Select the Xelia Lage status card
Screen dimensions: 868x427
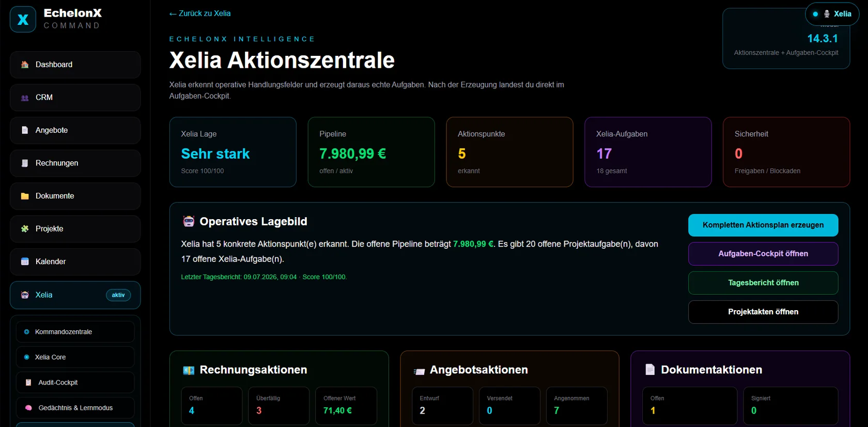tap(233, 152)
